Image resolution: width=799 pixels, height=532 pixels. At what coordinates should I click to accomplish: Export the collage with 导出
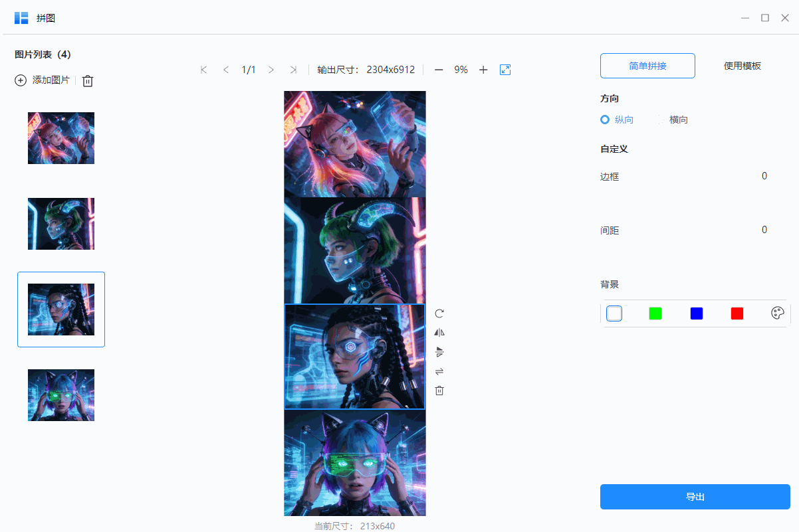click(x=695, y=496)
